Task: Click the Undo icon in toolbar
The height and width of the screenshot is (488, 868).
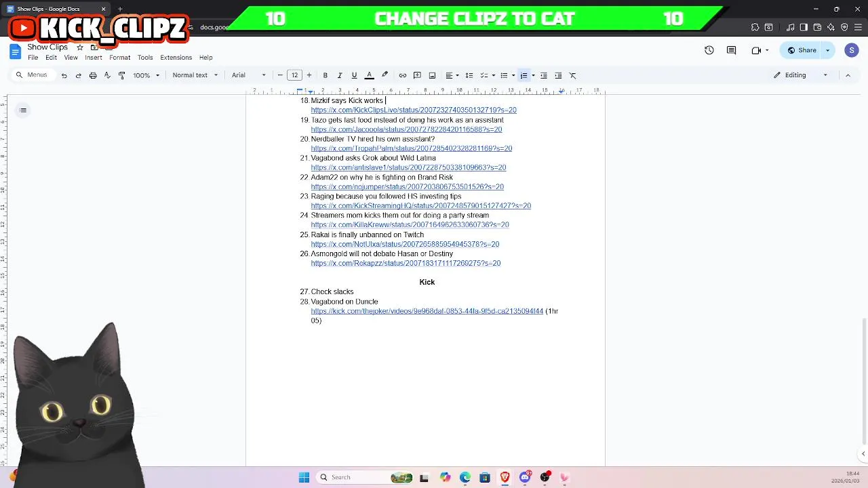Action: 64,75
